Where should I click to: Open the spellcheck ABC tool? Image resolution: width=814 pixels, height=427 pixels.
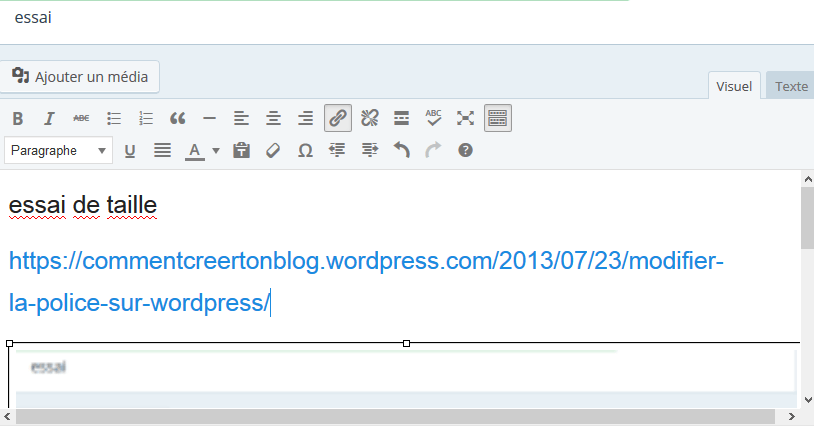click(x=433, y=118)
